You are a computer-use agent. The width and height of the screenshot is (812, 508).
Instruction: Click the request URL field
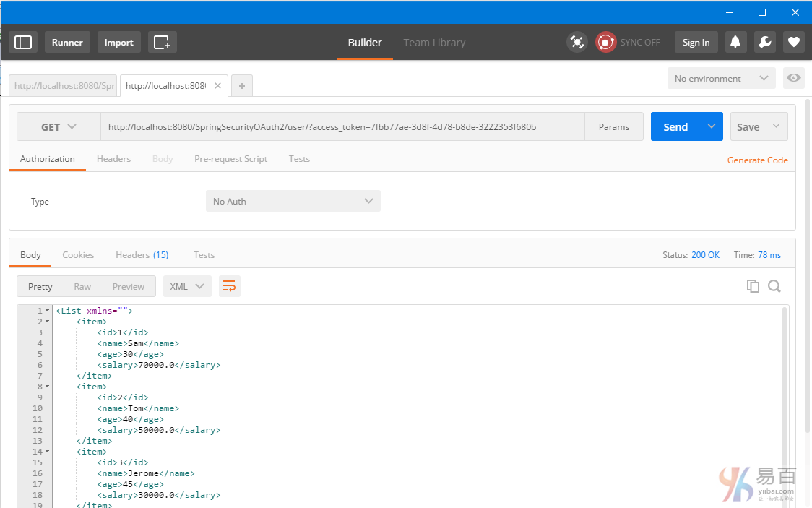pyautogui.click(x=343, y=127)
